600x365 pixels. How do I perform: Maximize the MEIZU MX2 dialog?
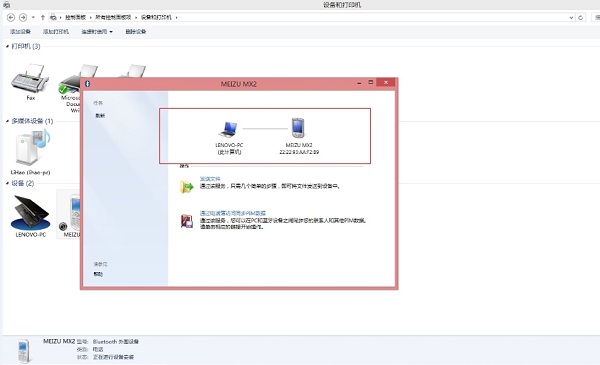[x=370, y=83]
